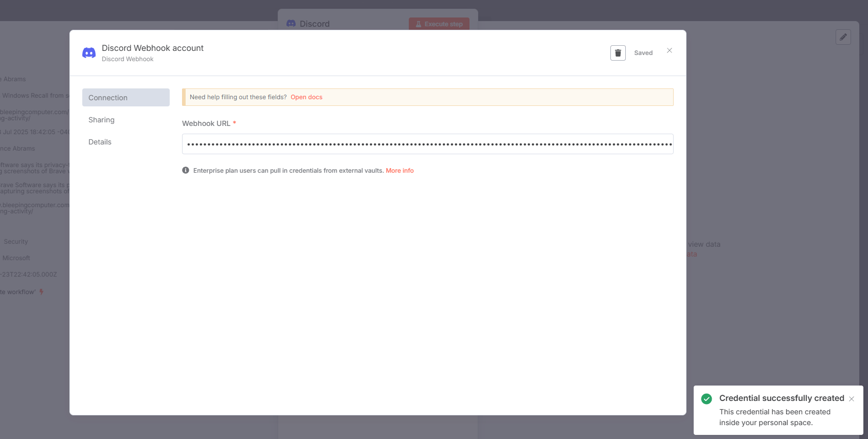Click the 'Security' text in background panel
This screenshot has width=868, height=439.
[16, 242]
